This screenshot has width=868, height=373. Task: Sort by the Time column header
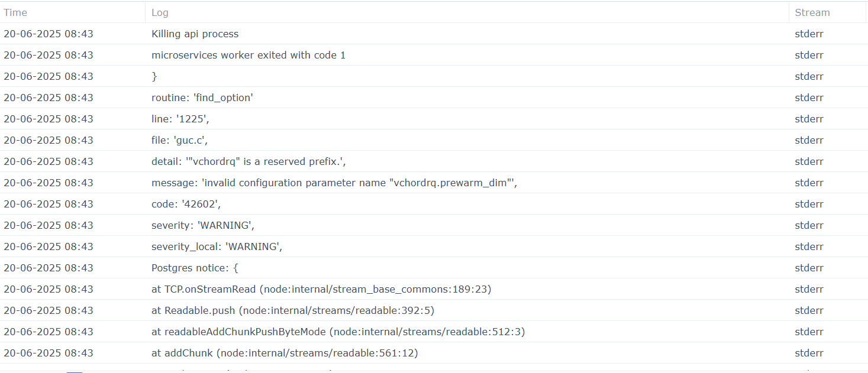tap(16, 12)
